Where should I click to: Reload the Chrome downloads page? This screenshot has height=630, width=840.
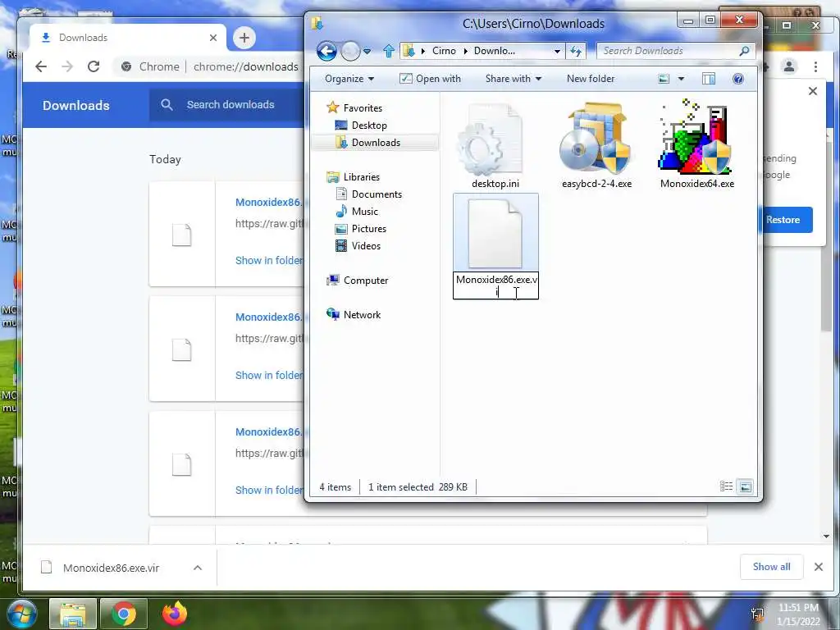tap(94, 66)
